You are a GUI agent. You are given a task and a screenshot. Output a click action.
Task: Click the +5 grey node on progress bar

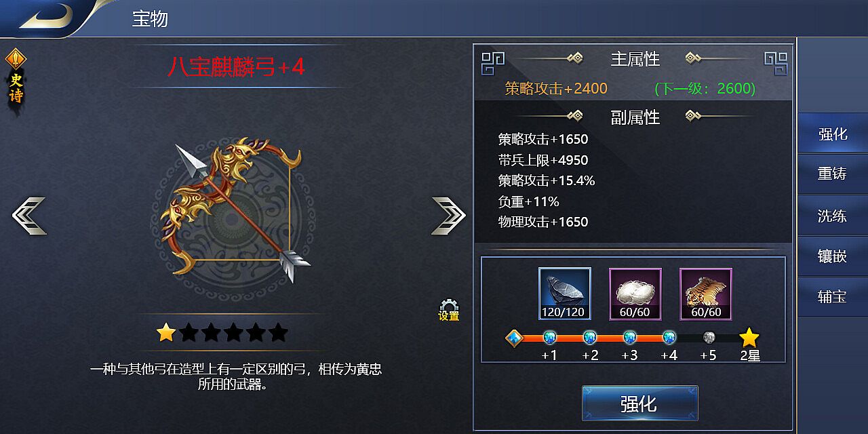pos(709,337)
